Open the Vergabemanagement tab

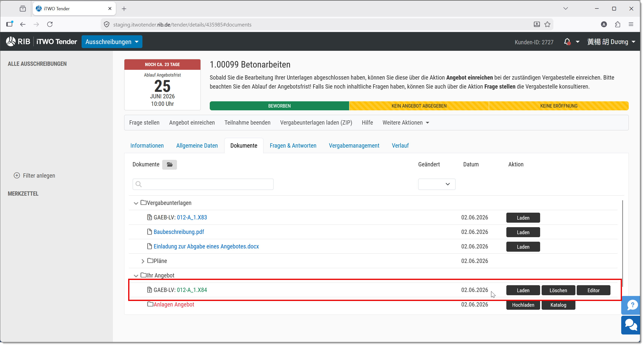(354, 146)
